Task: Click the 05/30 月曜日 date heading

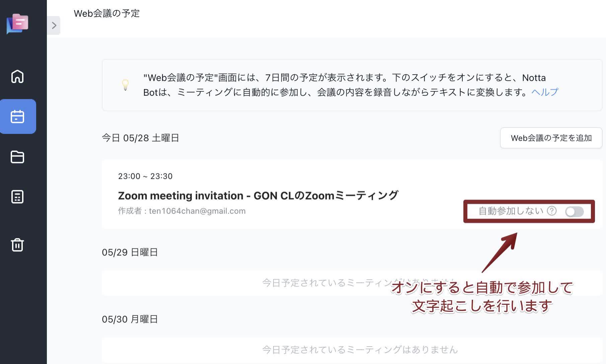Action: tap(130, 319)
